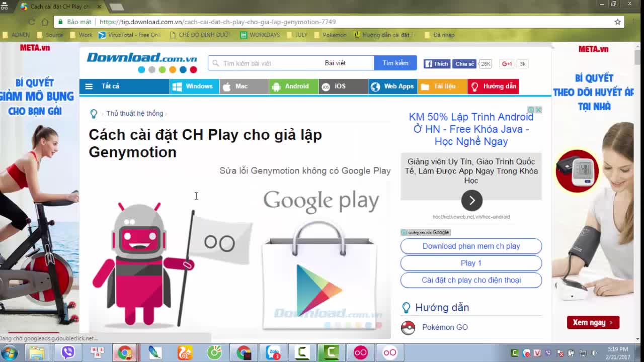Go to the browser home page icon

point(45,22)
